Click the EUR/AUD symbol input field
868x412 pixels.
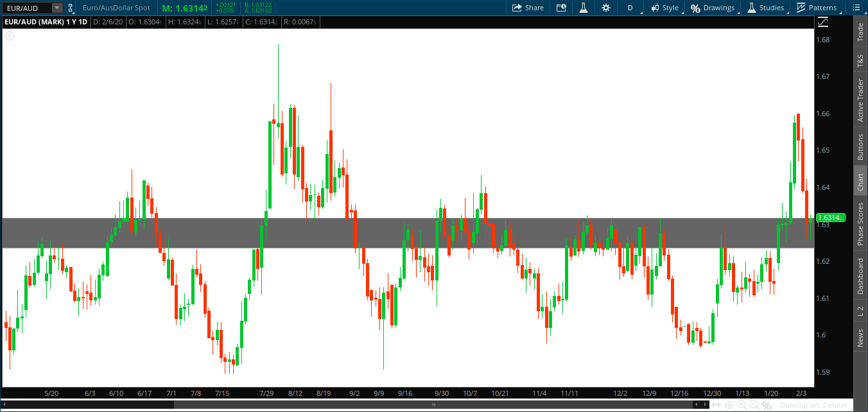pos(26,8)
